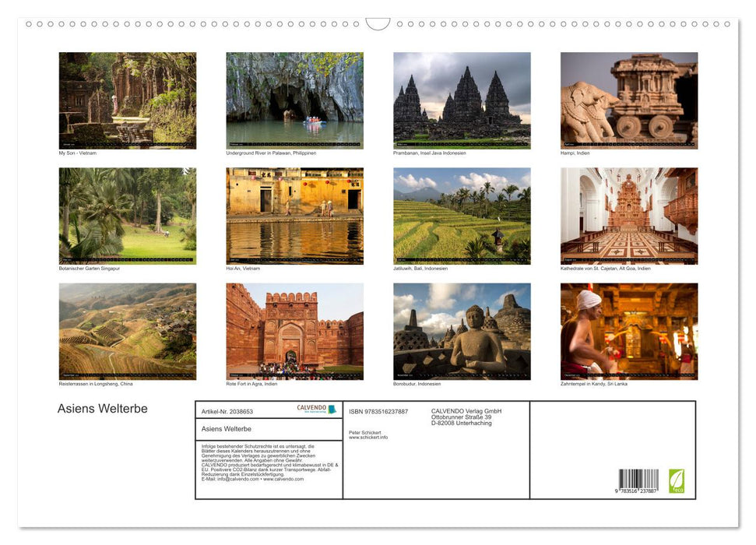756x545 pixels.
Task: Open the My Son - Vietnam thumbnail
Action: tap(127, 100)
